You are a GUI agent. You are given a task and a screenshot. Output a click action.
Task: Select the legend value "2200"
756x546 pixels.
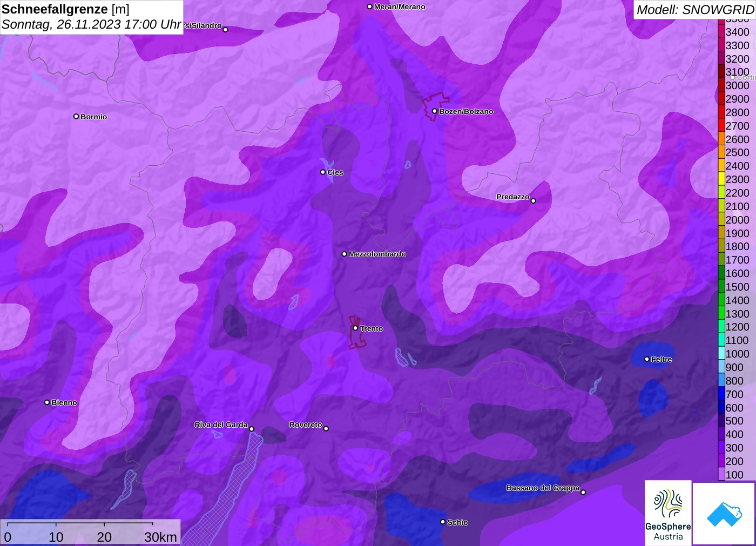point(737,193)
